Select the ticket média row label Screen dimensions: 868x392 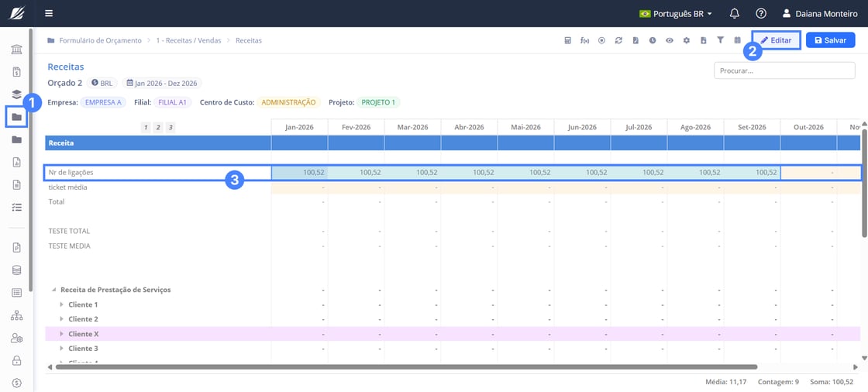[x=67, y=187]
